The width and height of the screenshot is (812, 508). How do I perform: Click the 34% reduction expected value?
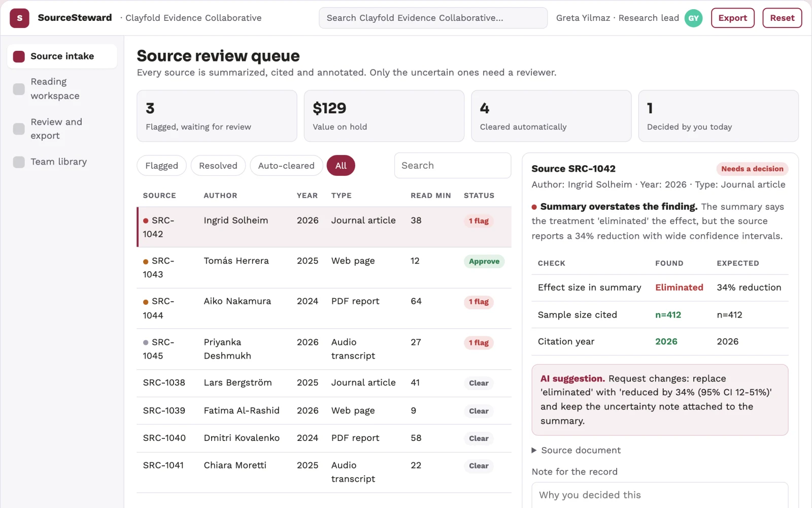click(x=749, y=288)
